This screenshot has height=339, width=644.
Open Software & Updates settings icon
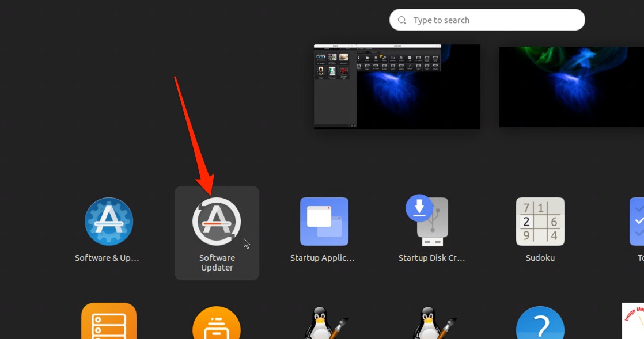click(x=109, y=222)
